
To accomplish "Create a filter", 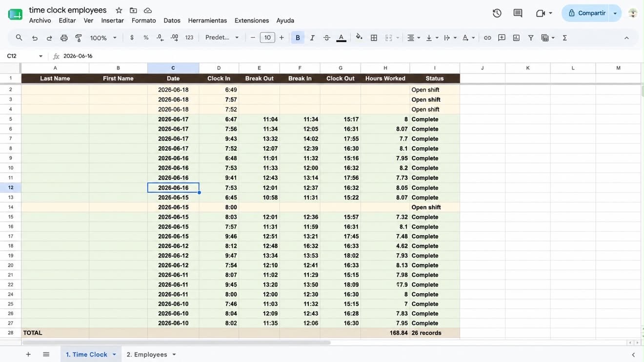I will tap(531, 38).
